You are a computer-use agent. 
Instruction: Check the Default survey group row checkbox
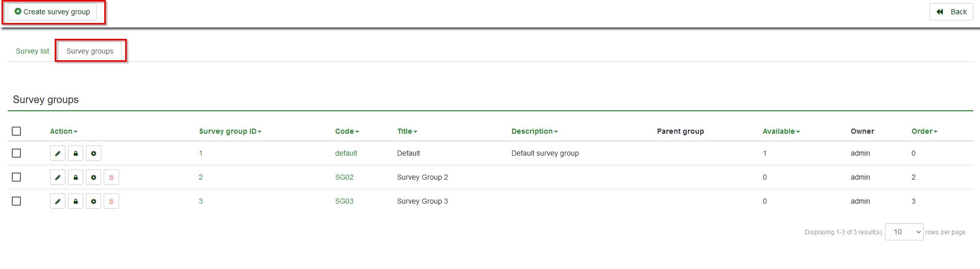16,153
